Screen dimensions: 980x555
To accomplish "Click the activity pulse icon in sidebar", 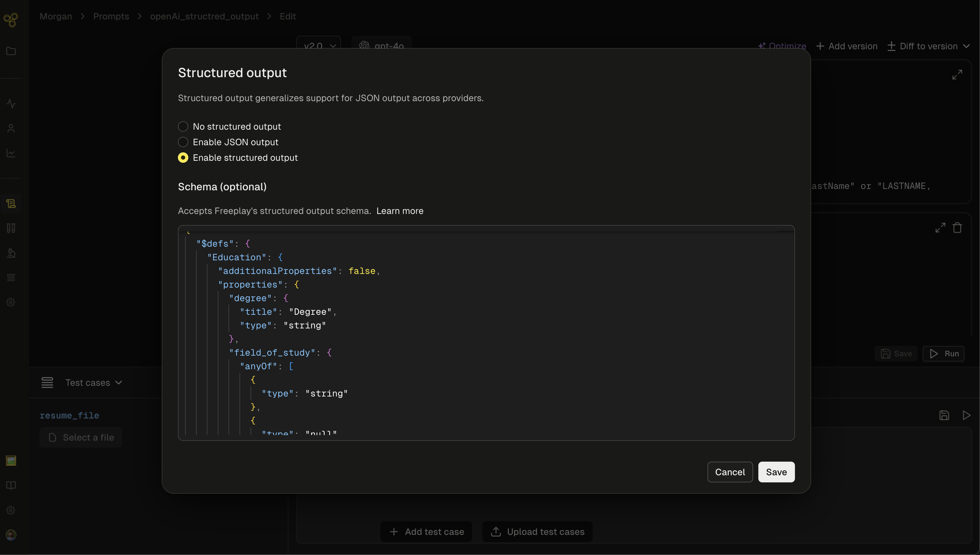I will tap(11, 104).
